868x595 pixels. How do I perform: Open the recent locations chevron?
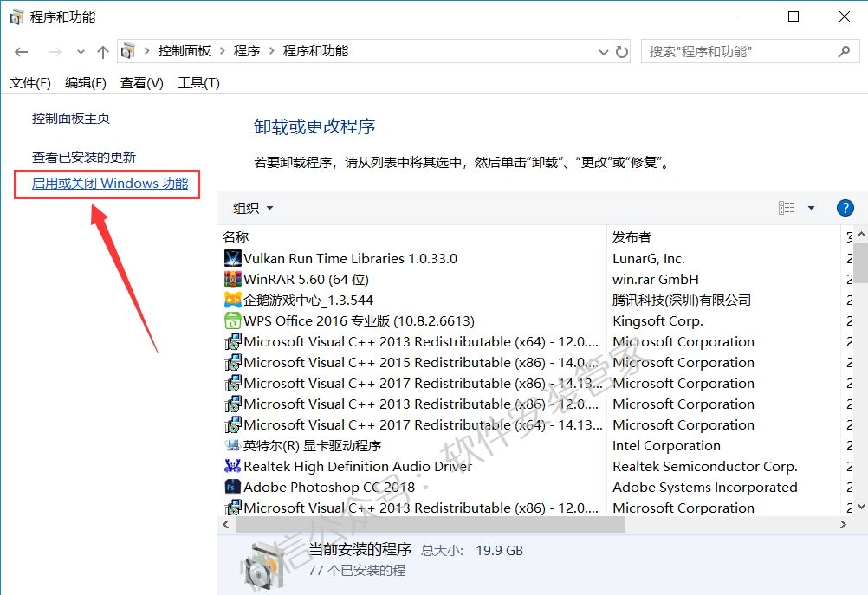tap(81, 52)
